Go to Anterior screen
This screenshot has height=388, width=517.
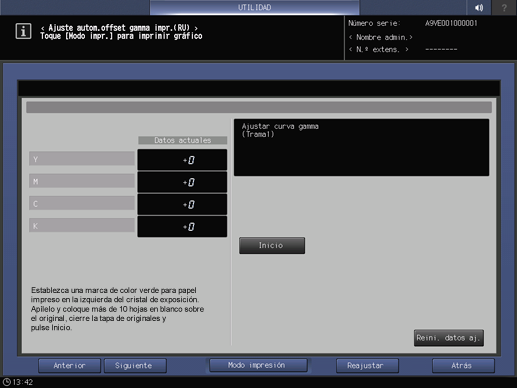tap(69, 366)
